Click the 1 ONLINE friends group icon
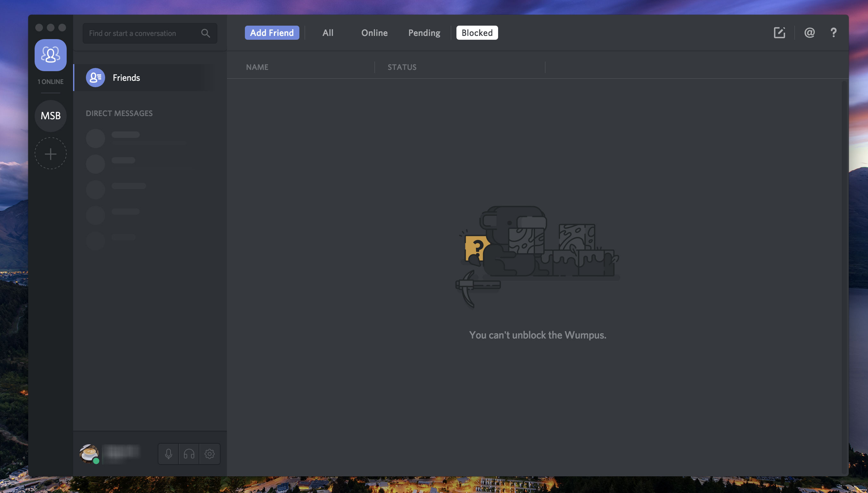 50,55
